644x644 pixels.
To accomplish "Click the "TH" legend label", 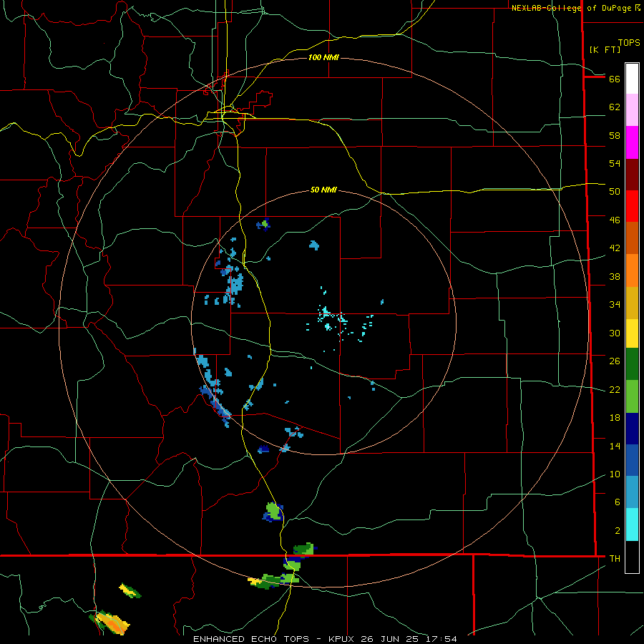I will click(615, 559).
